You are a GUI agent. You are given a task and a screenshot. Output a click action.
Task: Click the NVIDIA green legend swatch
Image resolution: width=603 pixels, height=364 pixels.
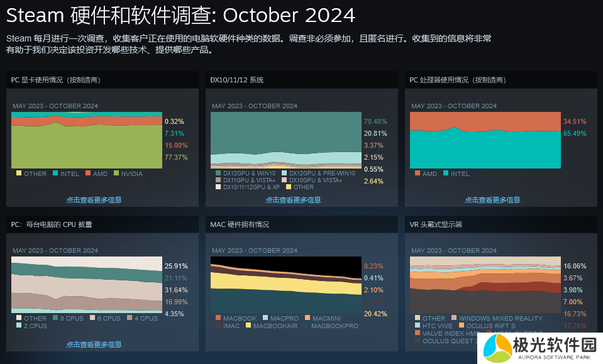click(116, 173)
